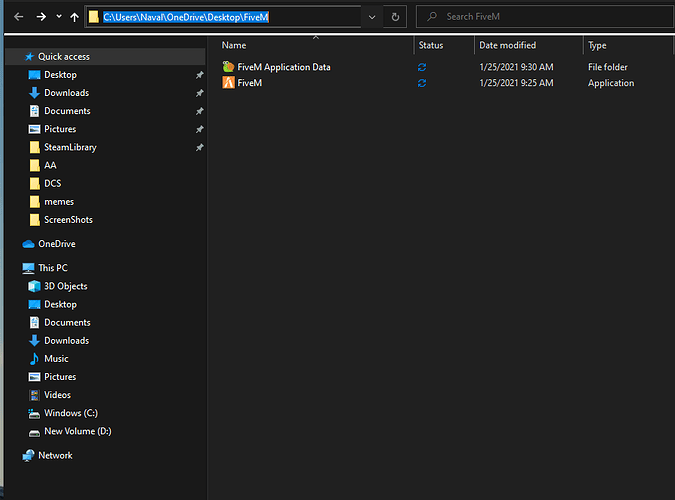Expand the address bar history dropdown
Screen dimensions: 675x500
tap(372, 17)
